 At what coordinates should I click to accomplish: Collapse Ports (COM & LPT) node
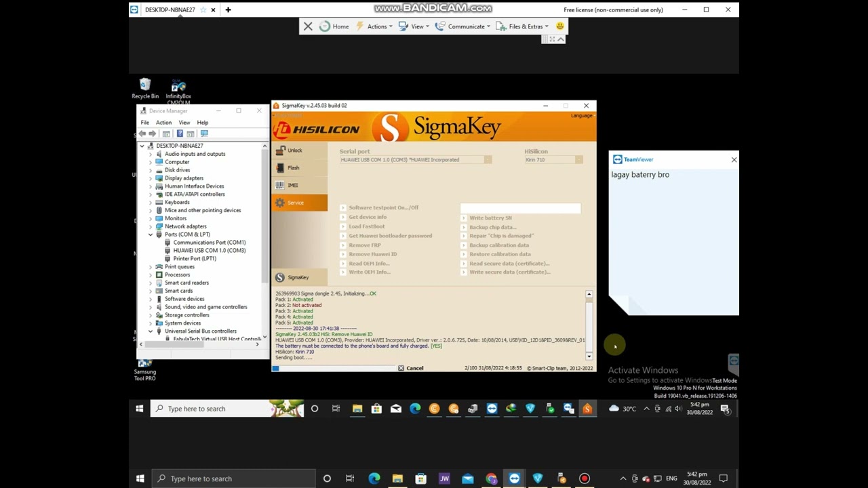pyautogui.click(x=151, y=235)
